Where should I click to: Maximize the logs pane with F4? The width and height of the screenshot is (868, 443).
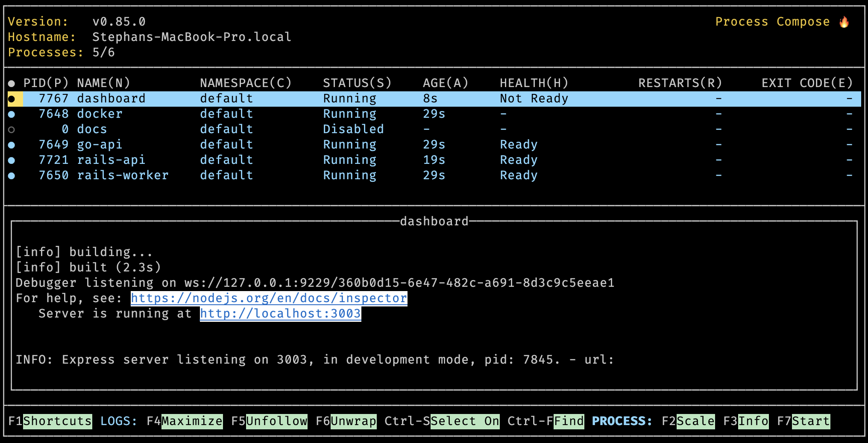tap(192, 421)
